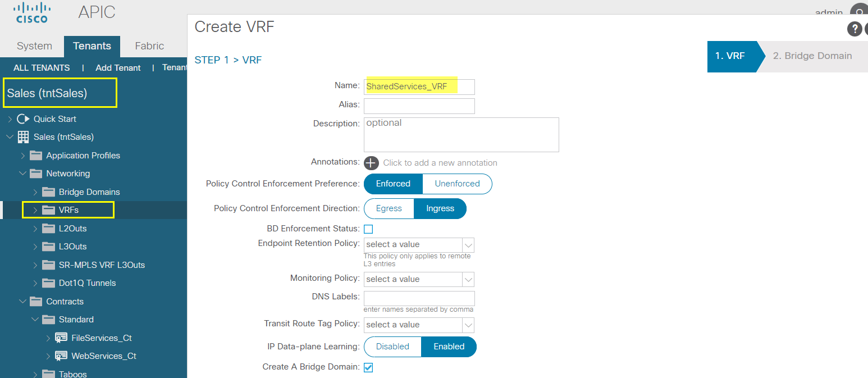Set IP Data-plane Learning to Enabled

449,347
